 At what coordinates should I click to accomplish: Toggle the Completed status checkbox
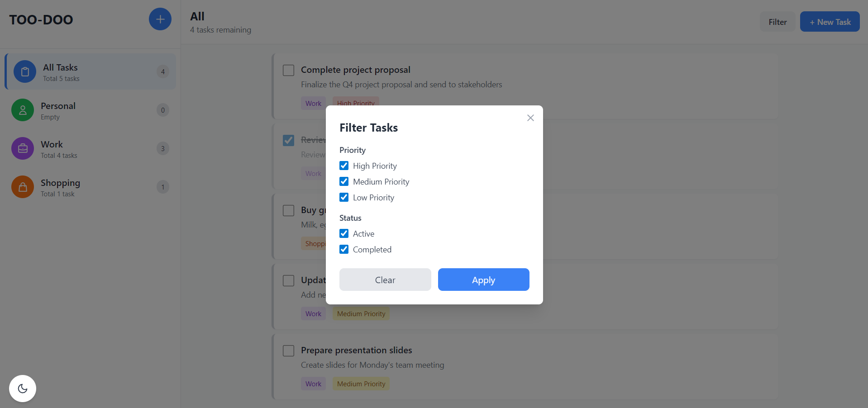[344, 249]
